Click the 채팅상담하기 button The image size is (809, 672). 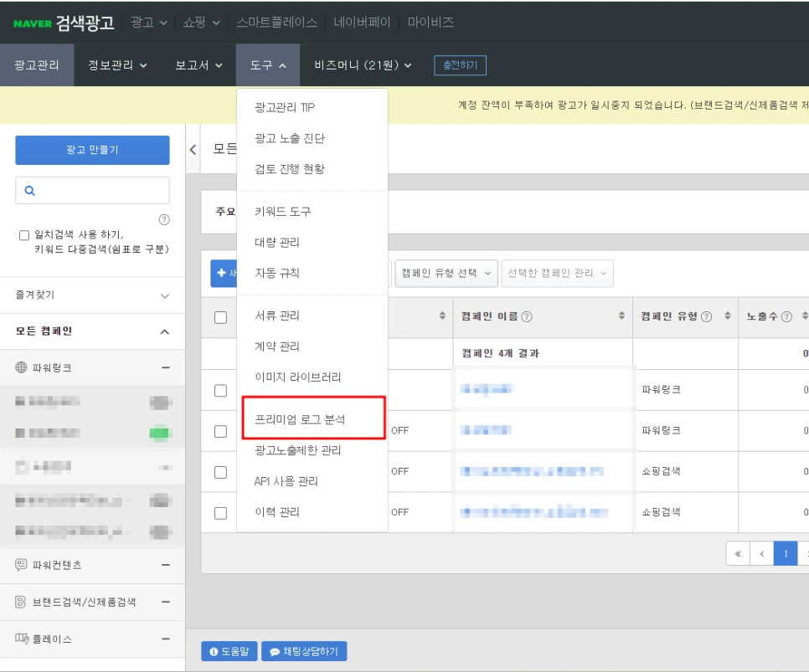(304, 651)
